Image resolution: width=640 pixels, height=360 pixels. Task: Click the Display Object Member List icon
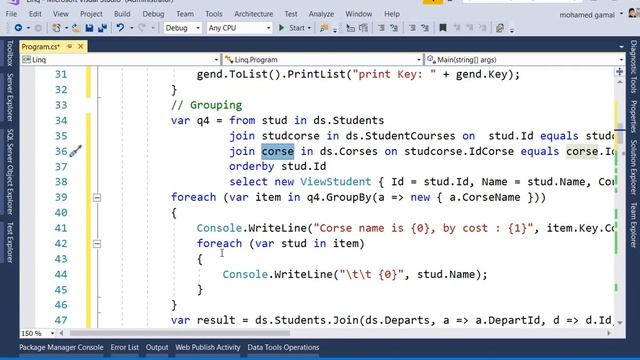tap(351, 28)
